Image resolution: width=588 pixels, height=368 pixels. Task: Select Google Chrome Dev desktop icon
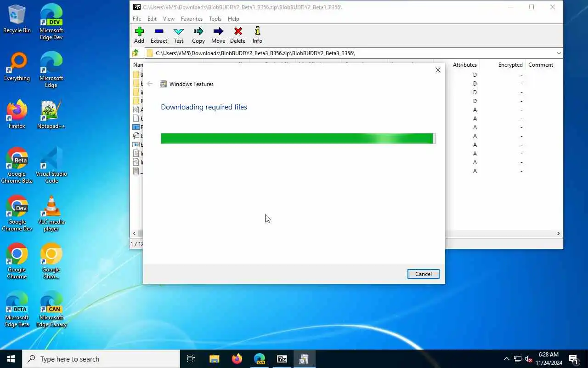point(17,213)
